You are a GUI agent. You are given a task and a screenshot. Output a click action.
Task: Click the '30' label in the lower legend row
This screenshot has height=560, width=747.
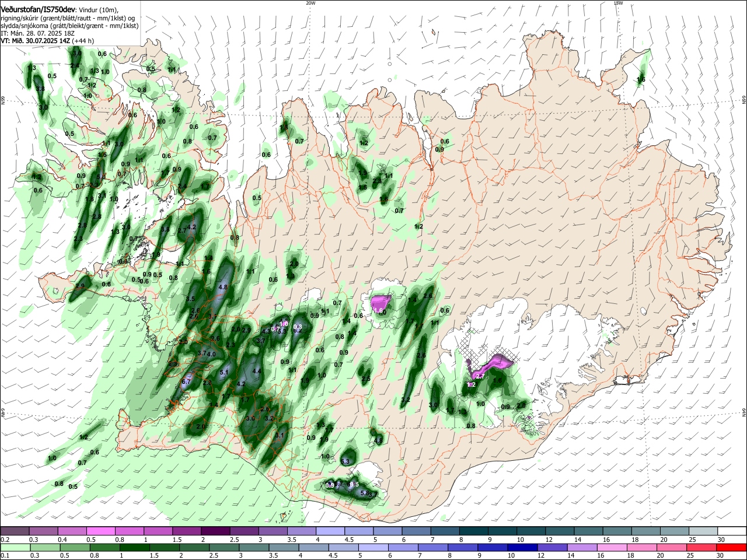[x=721, y=555]
